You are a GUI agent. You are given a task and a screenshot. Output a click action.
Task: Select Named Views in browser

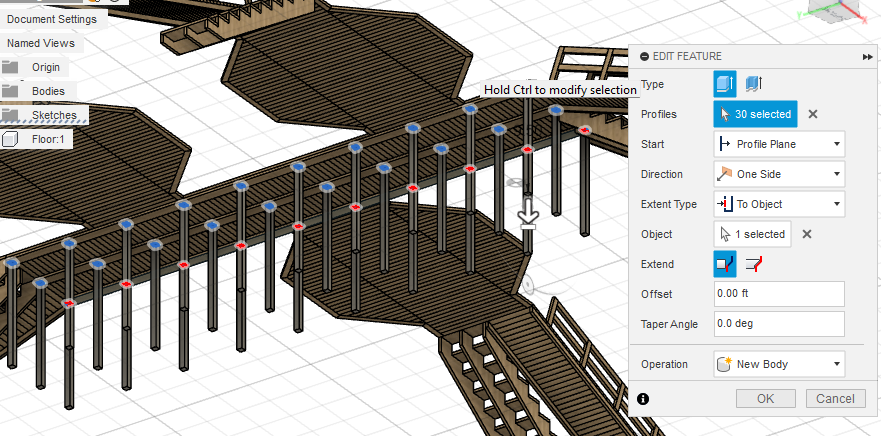pyautogui.click(x=40, y=43)
